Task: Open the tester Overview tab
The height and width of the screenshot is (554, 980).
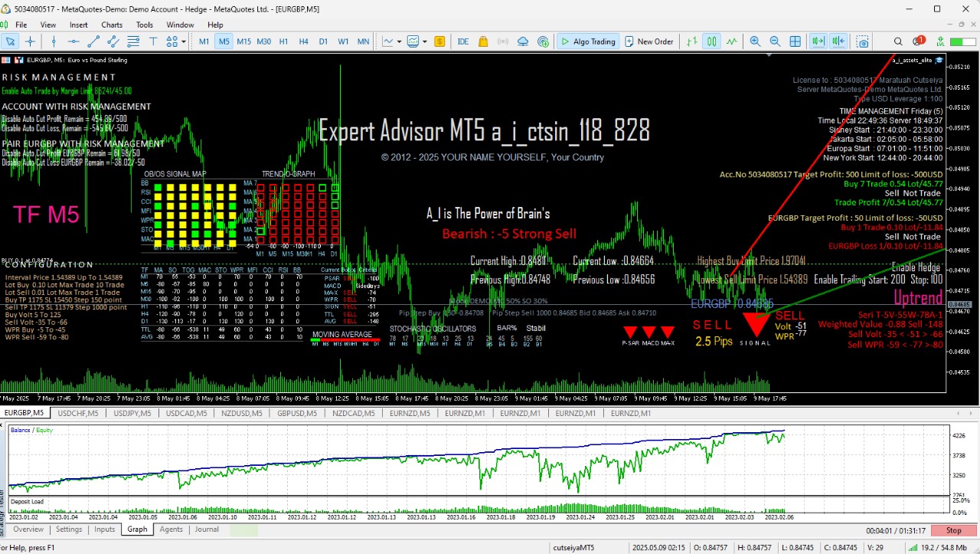Action: pyautogui.click(x=28, y=529)
